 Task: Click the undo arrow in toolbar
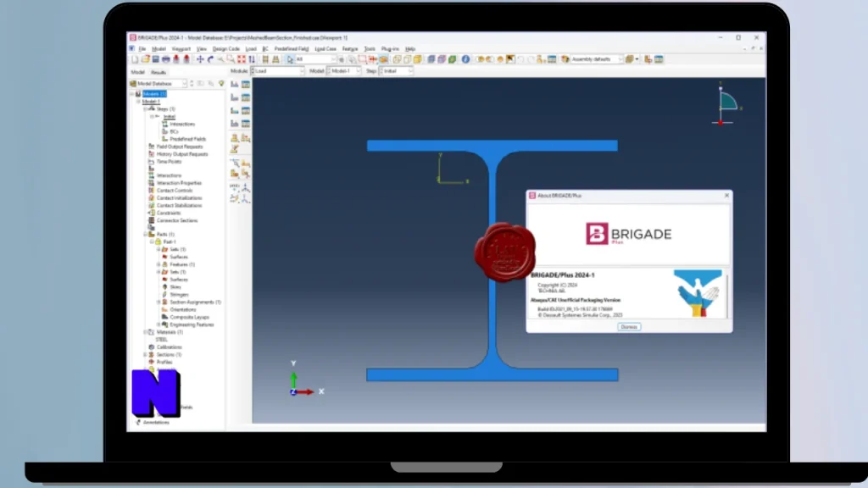coord(521,59)
